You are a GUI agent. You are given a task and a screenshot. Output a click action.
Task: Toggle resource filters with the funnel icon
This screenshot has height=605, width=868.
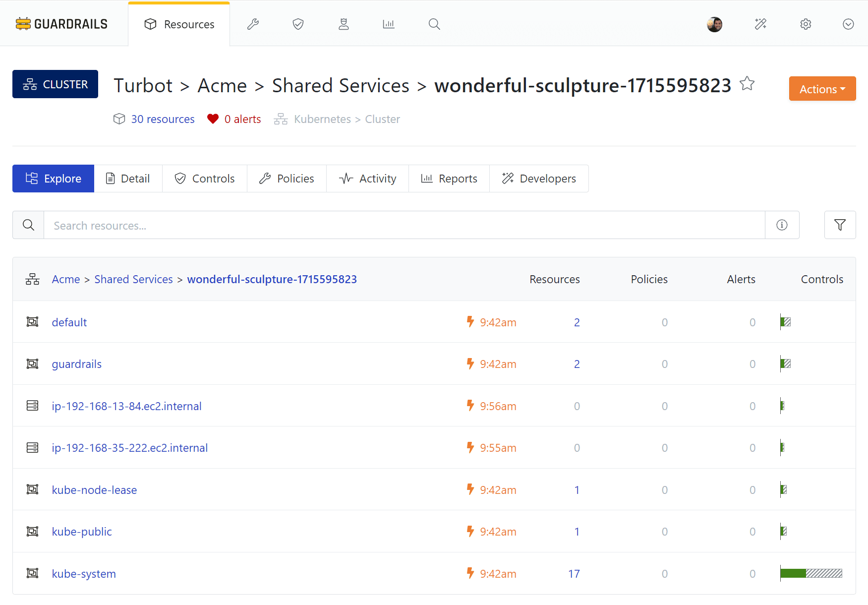click(x=840, y=225)
